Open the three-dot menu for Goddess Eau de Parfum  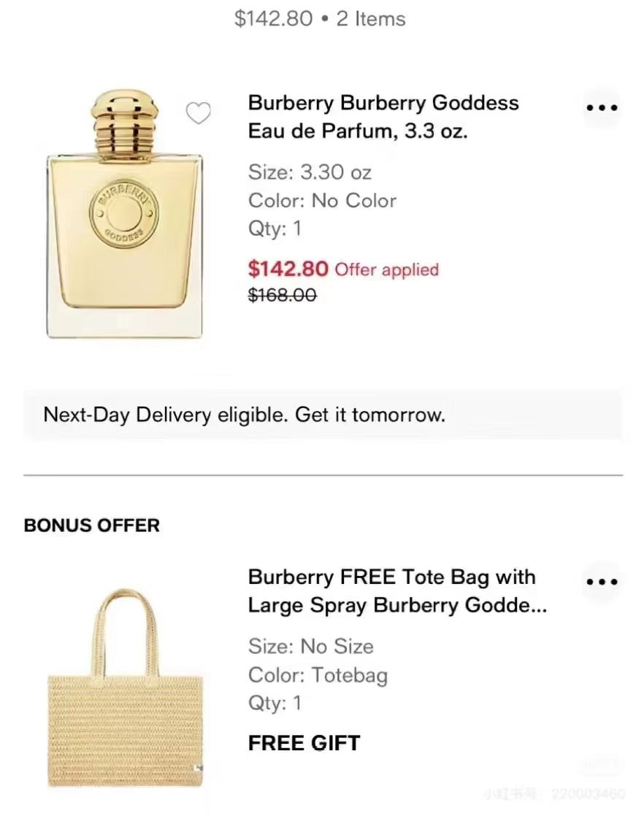click(x=602, y=107)
